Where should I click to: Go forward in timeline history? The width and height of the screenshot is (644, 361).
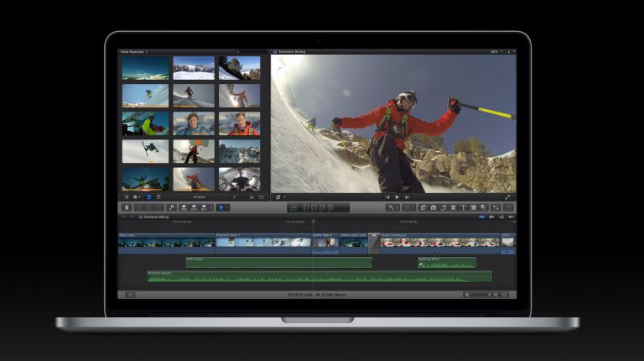(x=132, y=217)
